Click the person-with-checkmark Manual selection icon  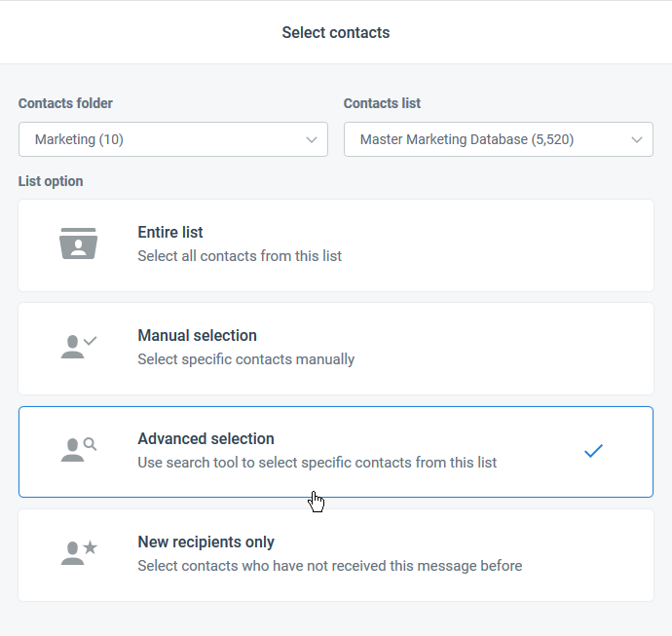click(79, 347)
